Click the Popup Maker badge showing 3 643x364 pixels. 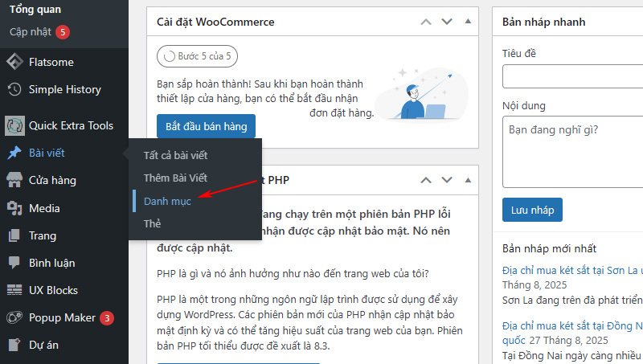click(x=107, y=318)
